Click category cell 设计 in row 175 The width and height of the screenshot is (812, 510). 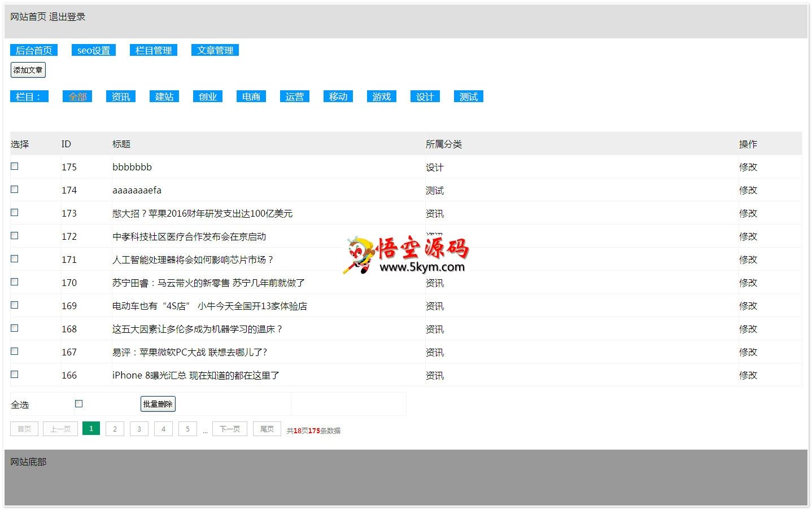pos(435,167)
